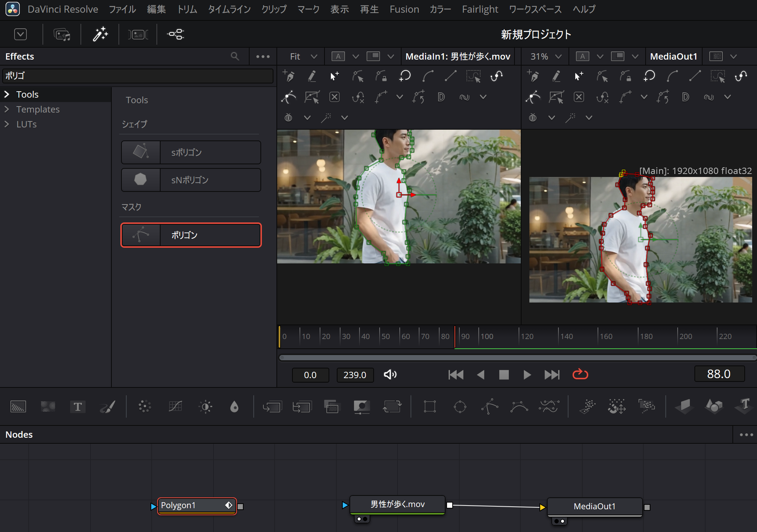
Task: Click the ポリゴン mask tool button
Action: point(191,235)
